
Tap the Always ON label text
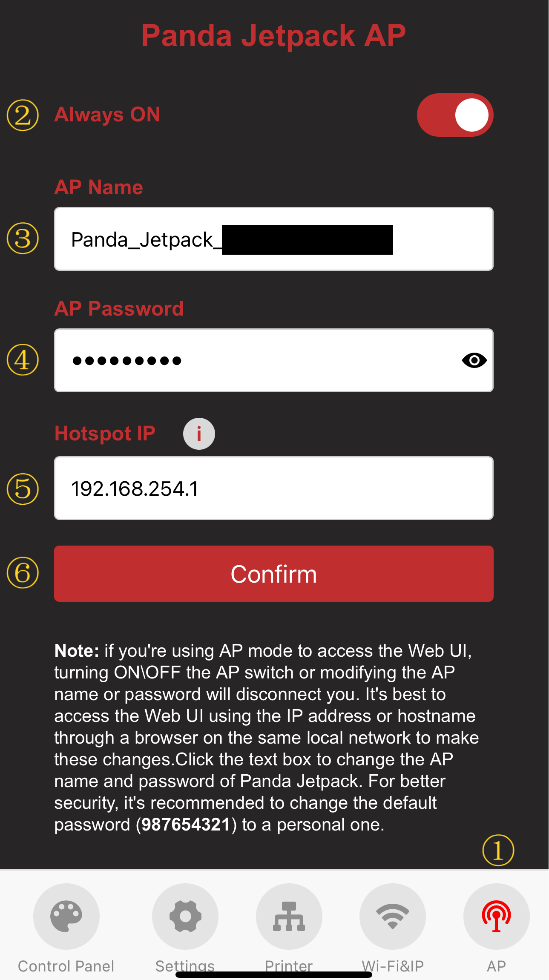(107, 115)
